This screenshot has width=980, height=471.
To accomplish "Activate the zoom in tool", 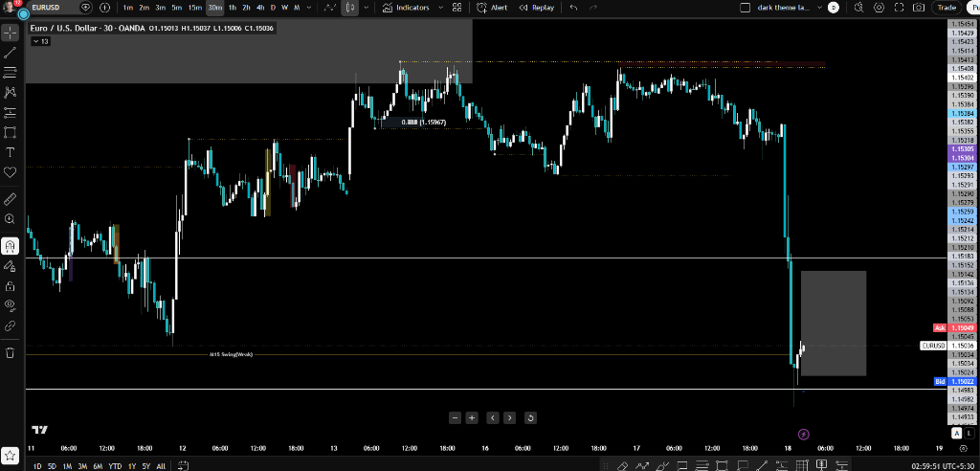I will [x=10, y=219].
